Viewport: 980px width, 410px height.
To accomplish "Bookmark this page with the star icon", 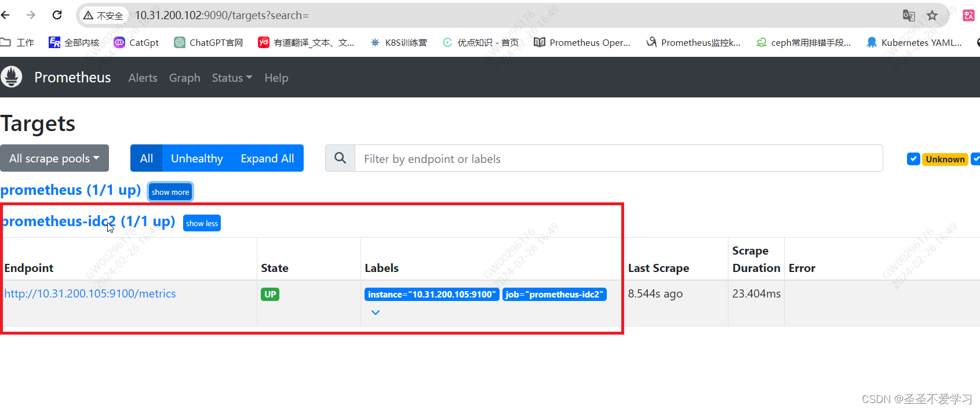I will tap(932, 16).
